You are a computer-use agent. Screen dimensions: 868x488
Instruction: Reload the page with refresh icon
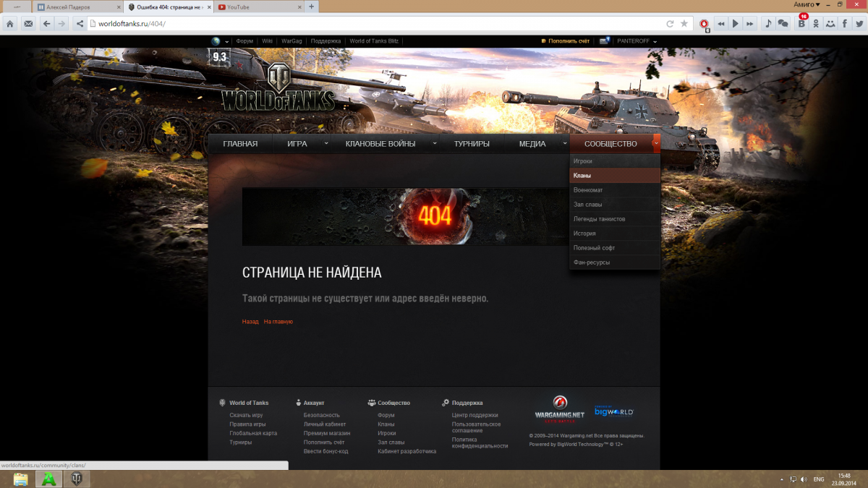coord(670,24)
